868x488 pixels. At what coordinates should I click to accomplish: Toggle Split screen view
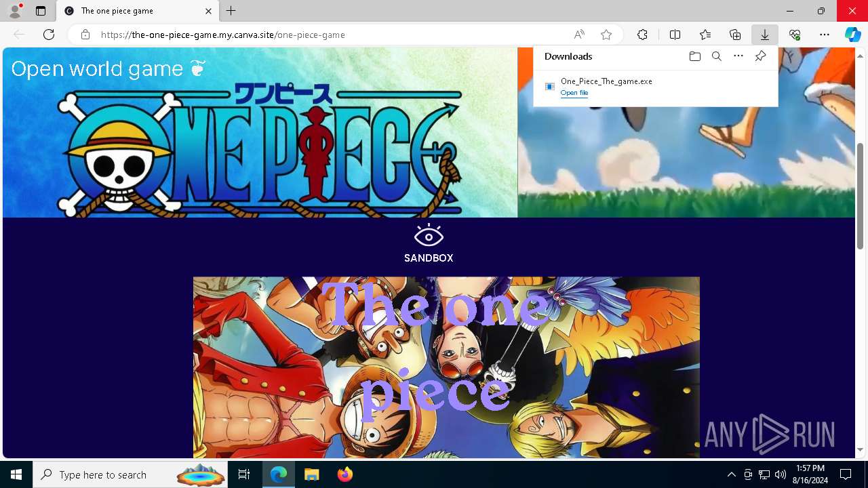(675, 35)
